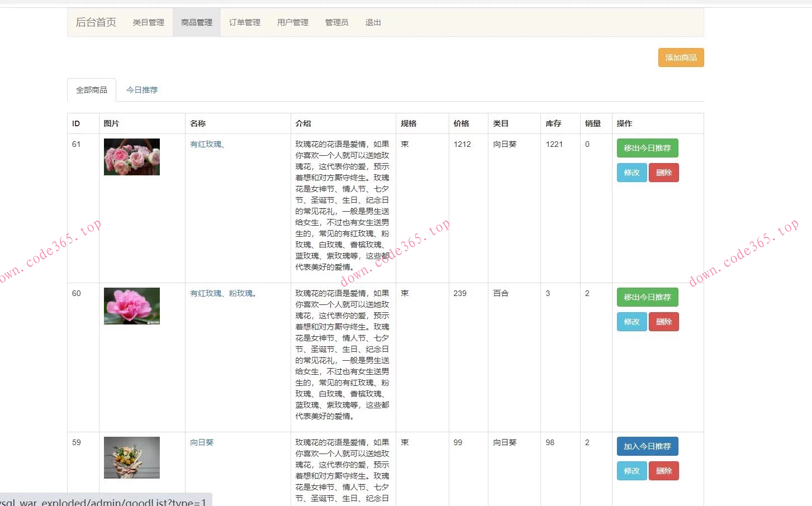This screenshot has height=506, width=812.
Task: Open the 类目管理 menu item
Action: coord(148,22)
